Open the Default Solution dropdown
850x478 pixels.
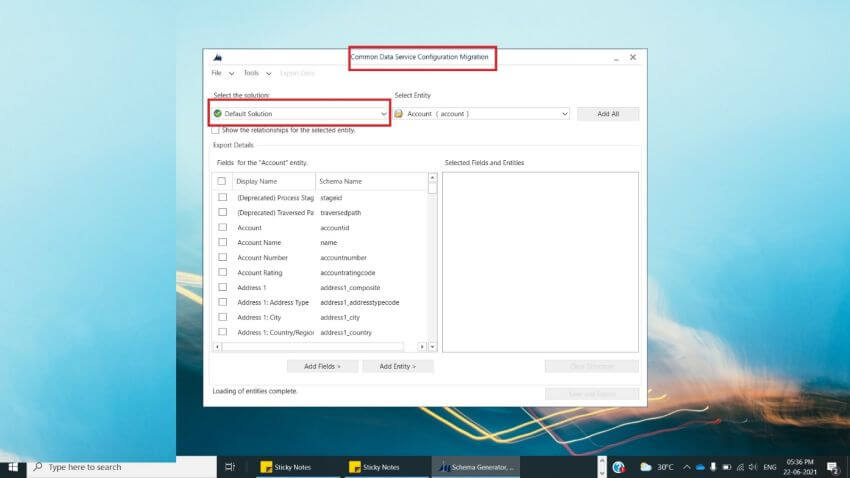pyautogui.click(x=300, y=113)
